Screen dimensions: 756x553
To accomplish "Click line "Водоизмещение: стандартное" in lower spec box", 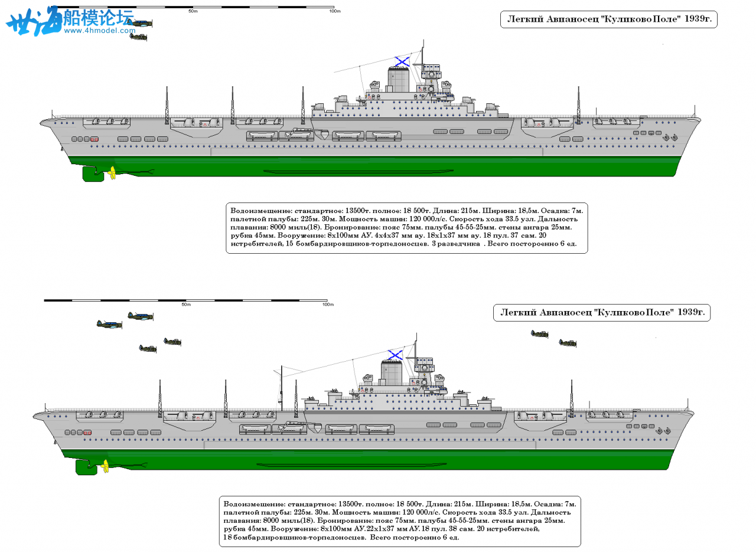I will click(400, 504).
